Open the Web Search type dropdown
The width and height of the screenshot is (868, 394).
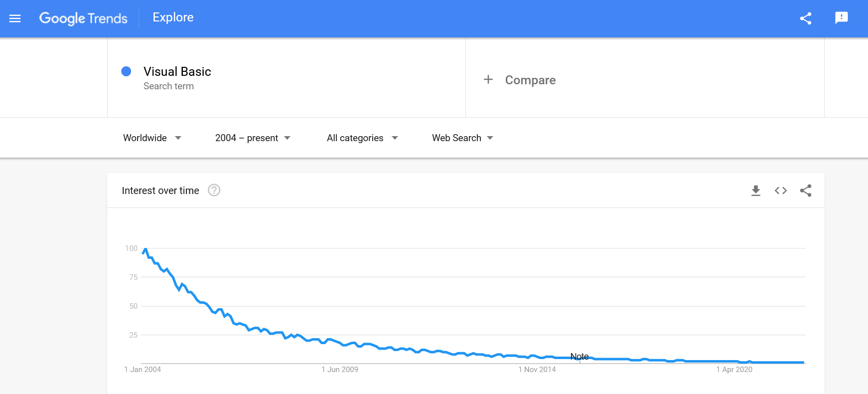pos(462,138)
